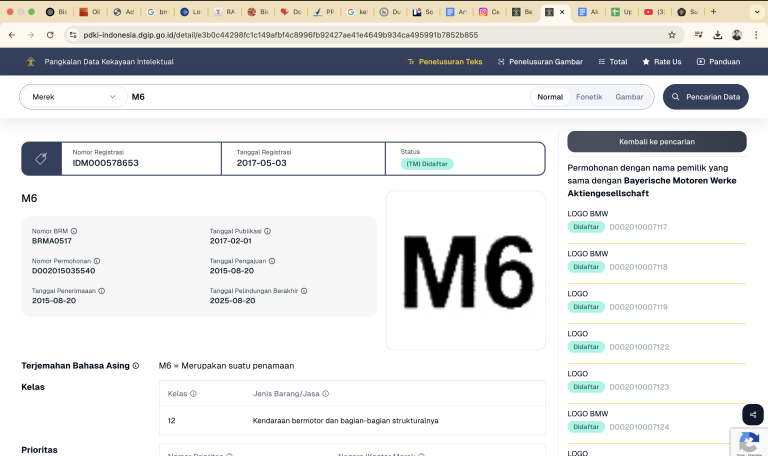Select class 12 table cell
This screenshot has width=768, height=456.
[171, 421]
